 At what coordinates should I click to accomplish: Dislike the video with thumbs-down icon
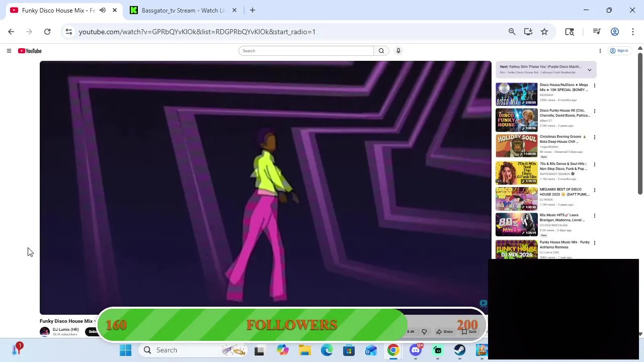(424, 332)
